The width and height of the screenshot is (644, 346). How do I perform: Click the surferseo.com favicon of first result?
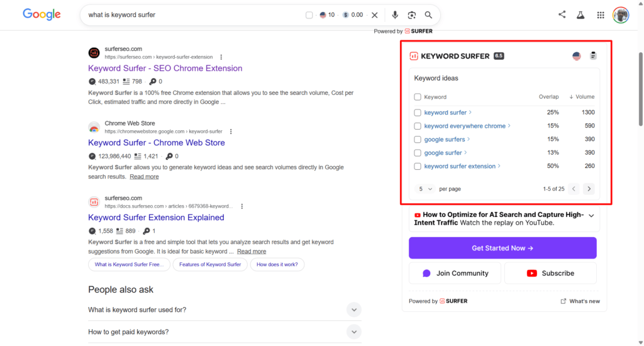click(x=94, y=53)
